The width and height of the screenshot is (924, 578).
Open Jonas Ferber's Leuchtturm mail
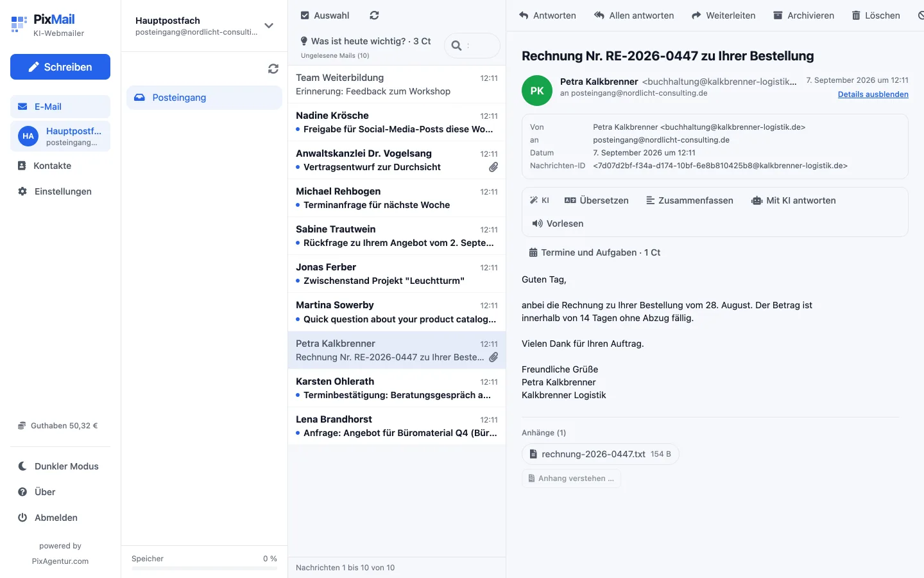pos(397,274)
